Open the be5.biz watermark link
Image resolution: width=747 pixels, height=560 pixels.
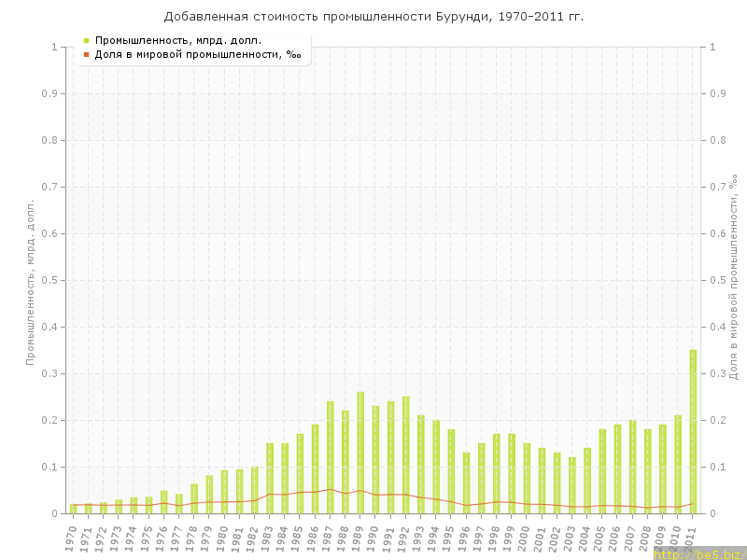[x=698, y=553]
